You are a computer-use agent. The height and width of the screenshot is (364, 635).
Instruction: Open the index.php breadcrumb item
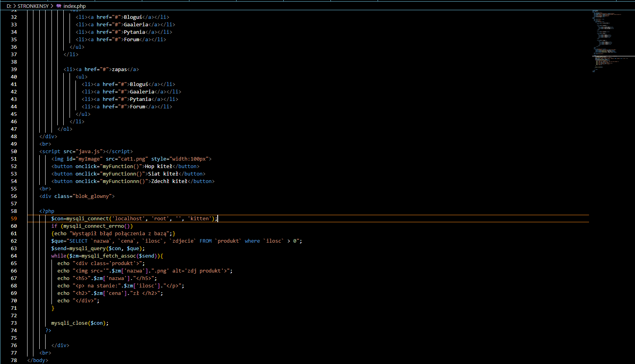(x=74, y=6)
